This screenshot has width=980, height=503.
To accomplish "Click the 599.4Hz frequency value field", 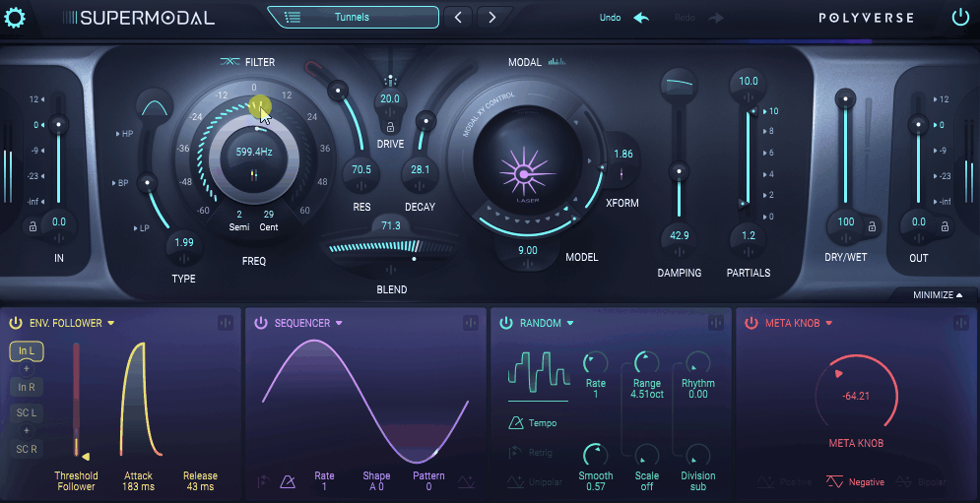I will point(254,152).
